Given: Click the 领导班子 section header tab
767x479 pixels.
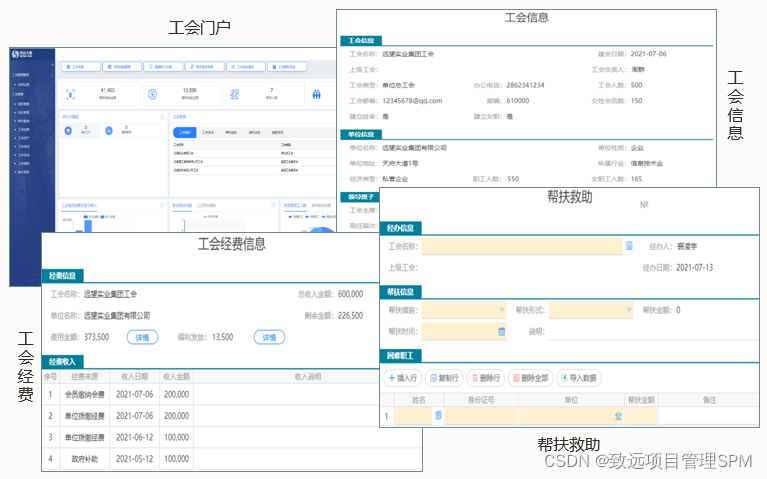Looking at the screenshot, I should click(361, 197).
